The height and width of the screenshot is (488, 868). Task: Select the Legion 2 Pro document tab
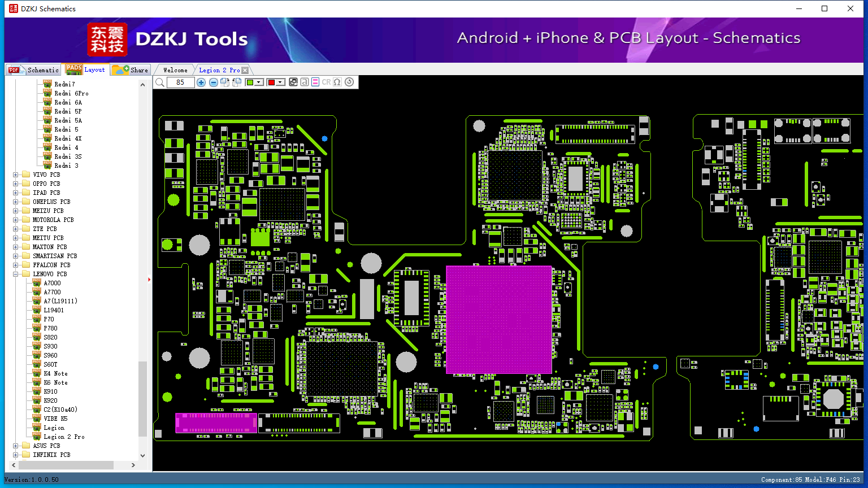219,70
